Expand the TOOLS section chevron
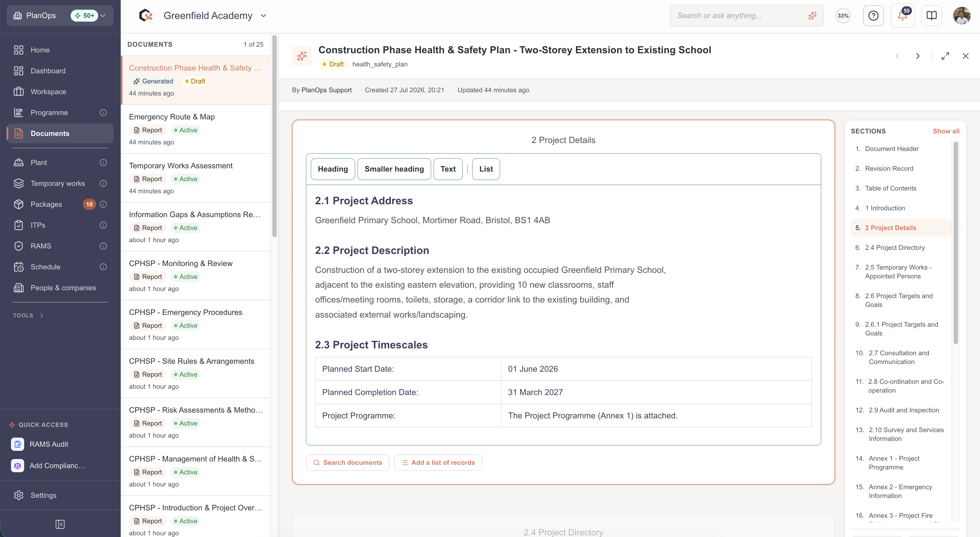 coord(42,315)
